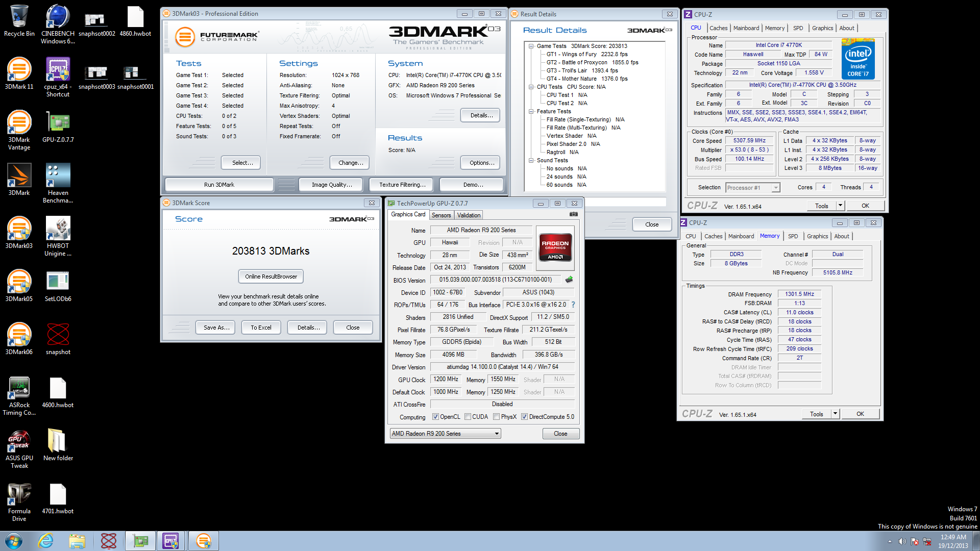Select the SetLODb6 desktop icon
This screenshot has width=980, height=551.
[x=58, y=286]
